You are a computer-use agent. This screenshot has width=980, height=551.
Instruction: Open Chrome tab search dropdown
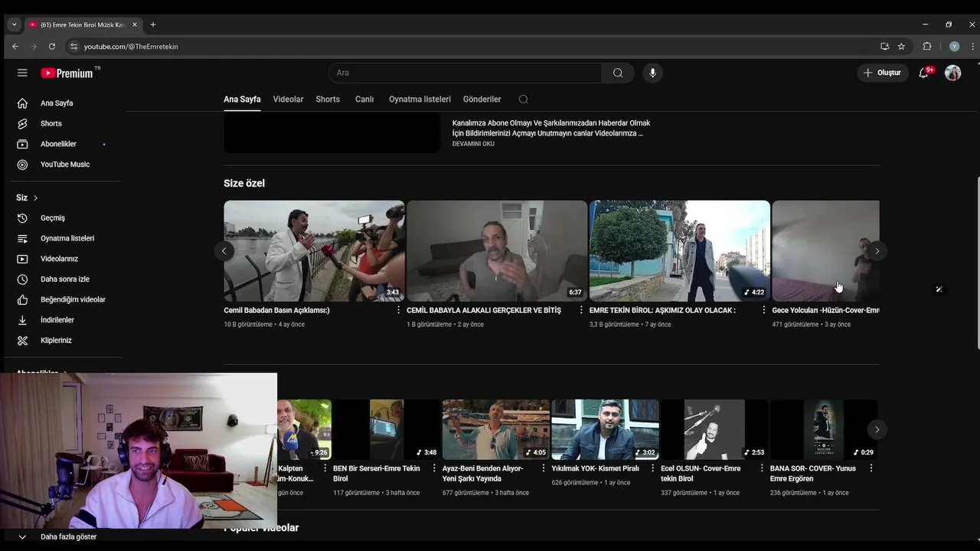(x=14, y=24)
